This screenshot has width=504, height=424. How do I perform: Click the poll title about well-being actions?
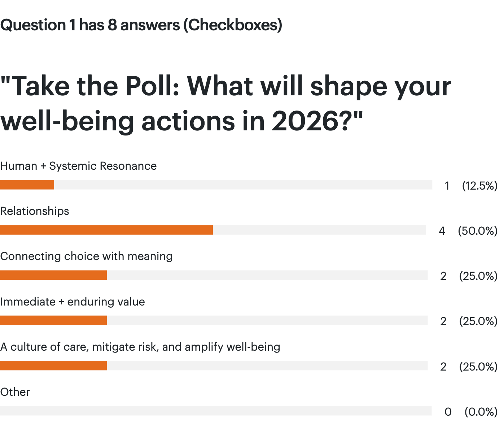(x=225, y=104)
